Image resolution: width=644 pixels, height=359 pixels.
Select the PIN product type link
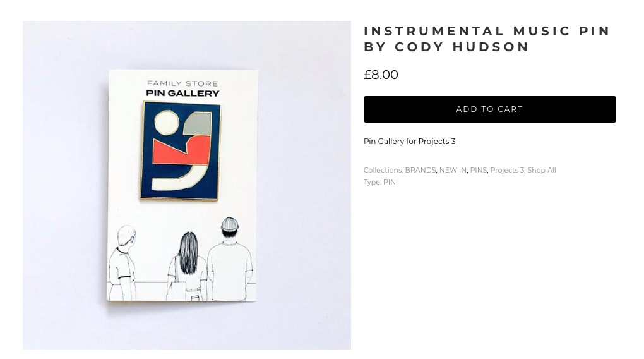[x=390, y=182]
